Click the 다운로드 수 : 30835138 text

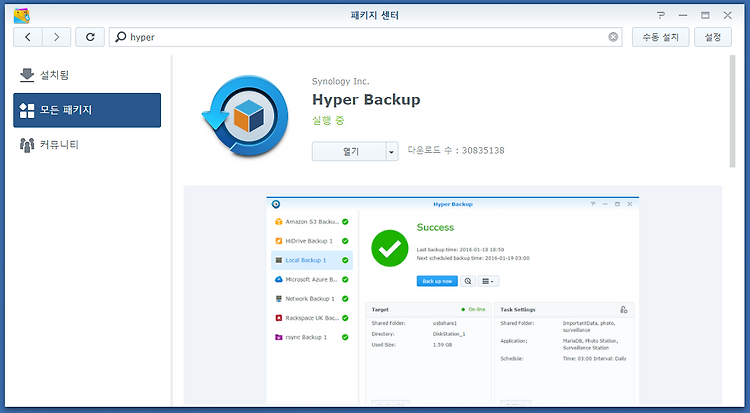456,150
